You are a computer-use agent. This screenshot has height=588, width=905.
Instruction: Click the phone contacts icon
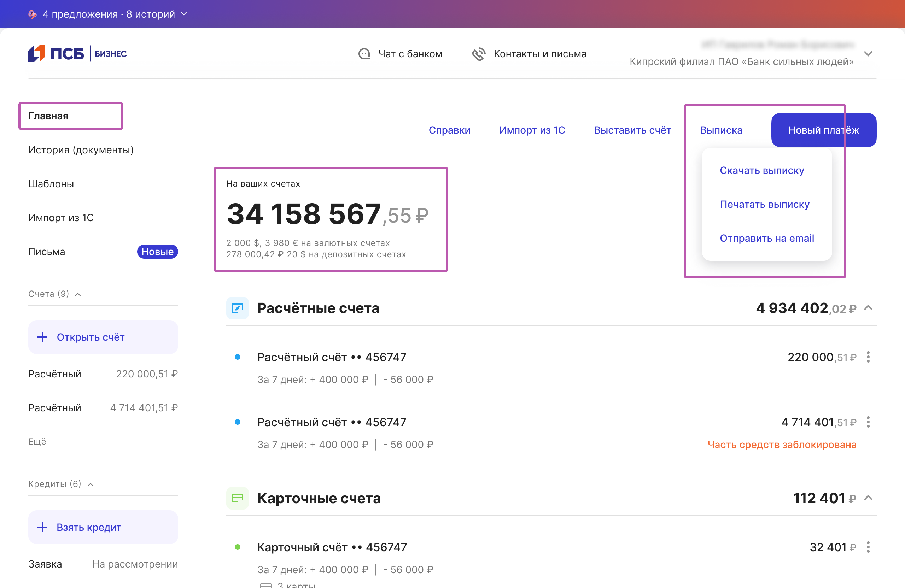tap(479, 54)
